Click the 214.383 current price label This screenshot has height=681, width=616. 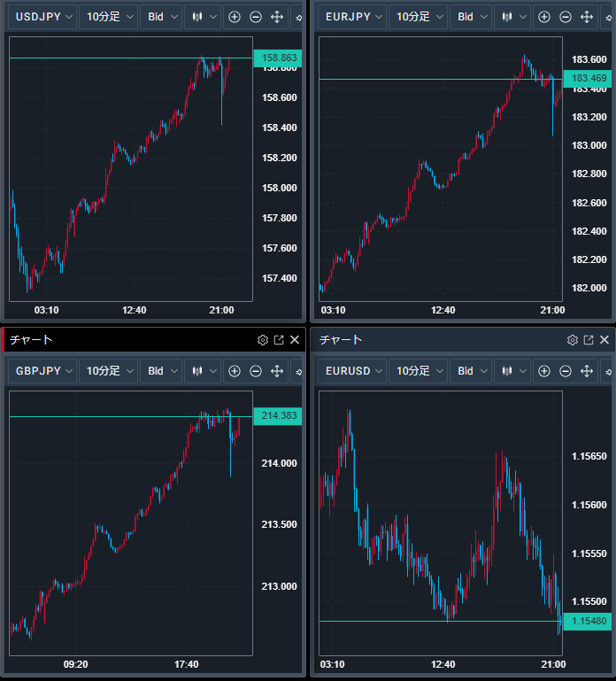click(x=278, y=416)
